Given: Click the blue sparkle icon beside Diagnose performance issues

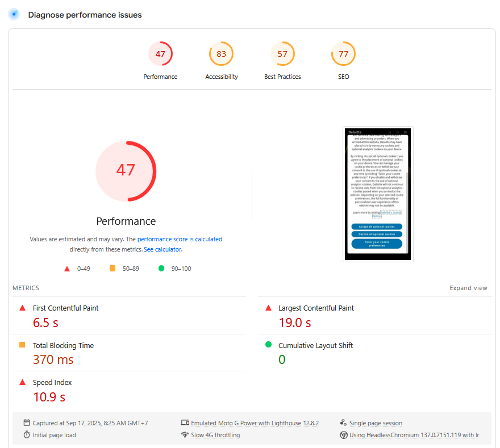Looking at the screenshot, I should pos(13,14).
